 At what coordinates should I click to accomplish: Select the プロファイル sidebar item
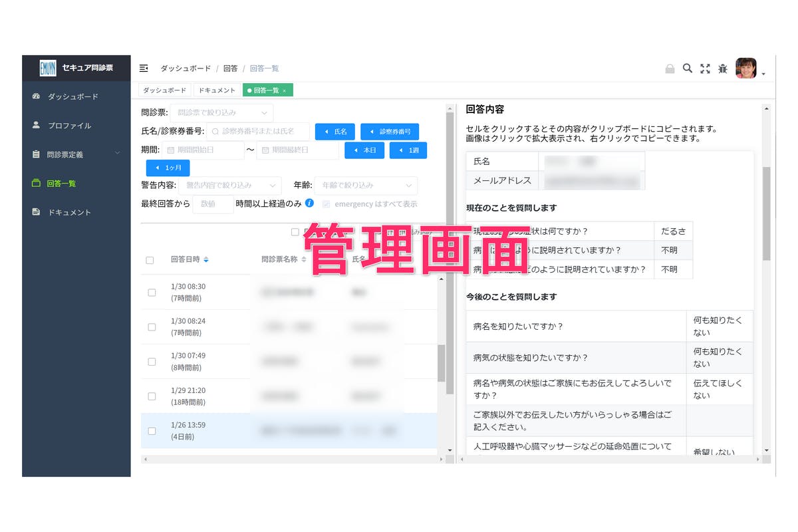(x=59, y=125)
